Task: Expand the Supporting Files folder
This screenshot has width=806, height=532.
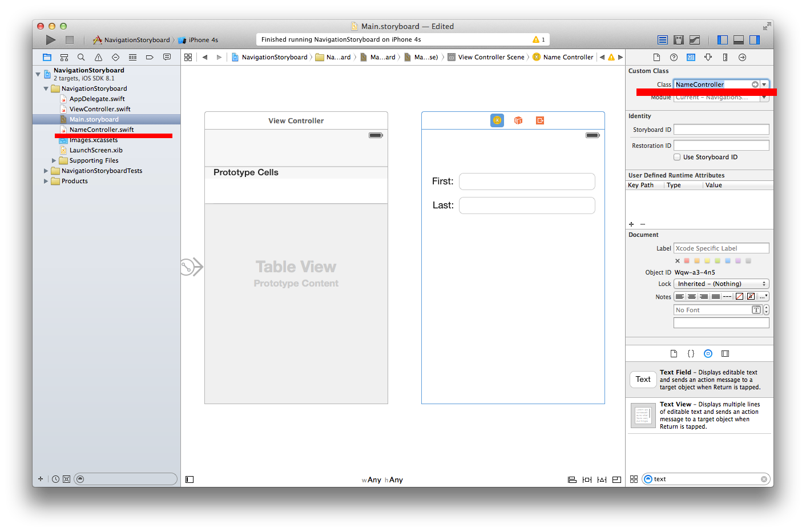Action: (54, 160)
